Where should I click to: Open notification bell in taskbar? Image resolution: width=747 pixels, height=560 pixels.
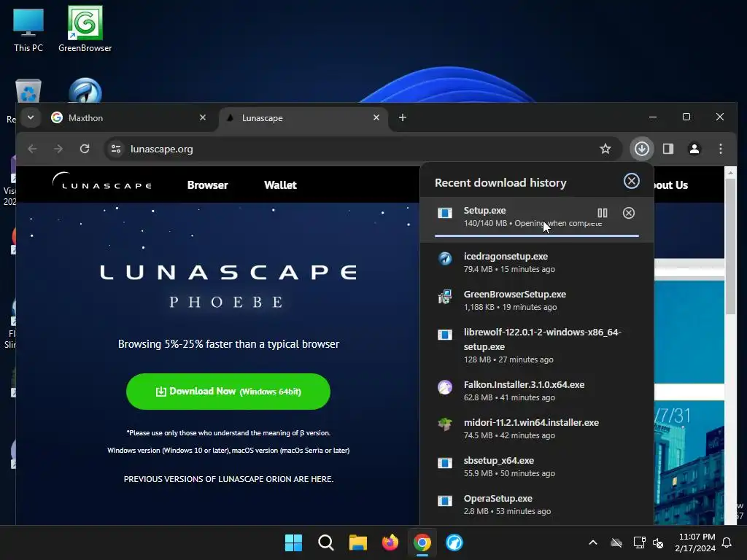[727, 542]
